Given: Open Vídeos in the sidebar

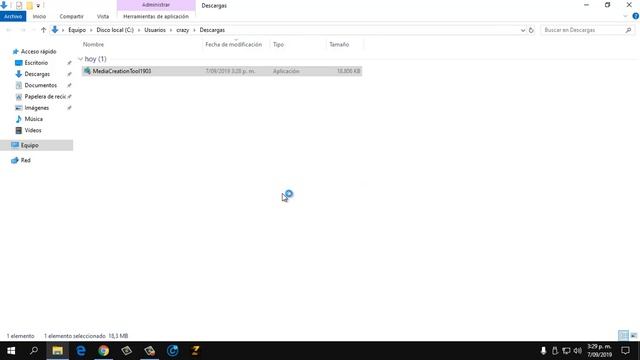Looking at the screenshot, I should 33,130.
